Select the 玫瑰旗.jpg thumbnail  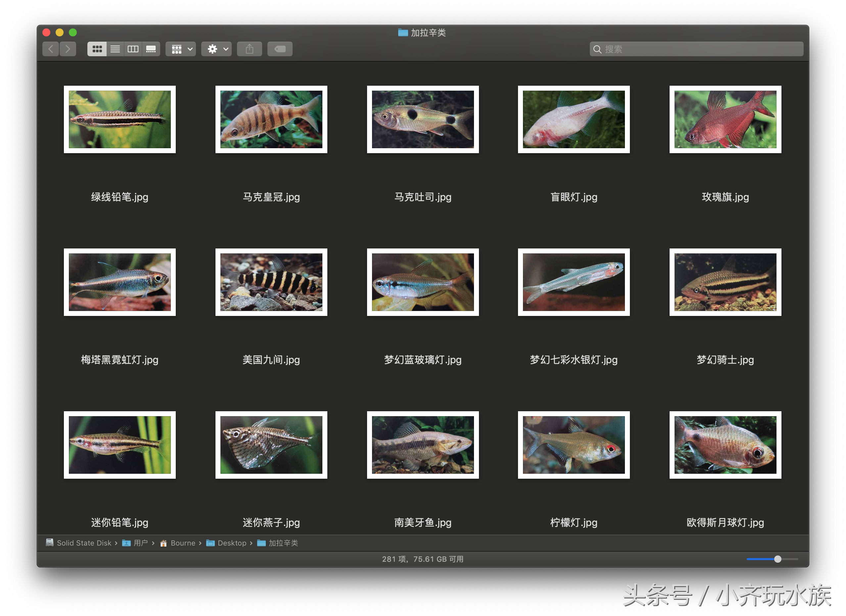pyautogui.click(x=725, y=119)
